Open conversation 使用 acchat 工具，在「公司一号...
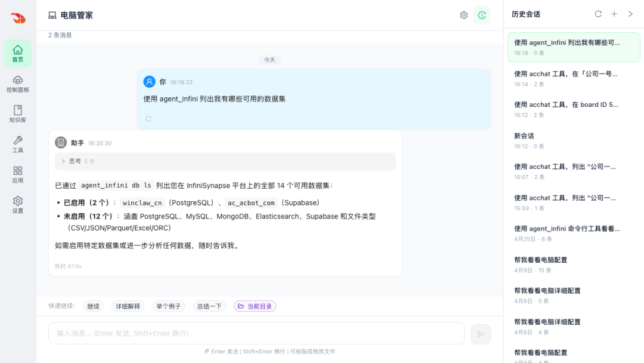 574,79
